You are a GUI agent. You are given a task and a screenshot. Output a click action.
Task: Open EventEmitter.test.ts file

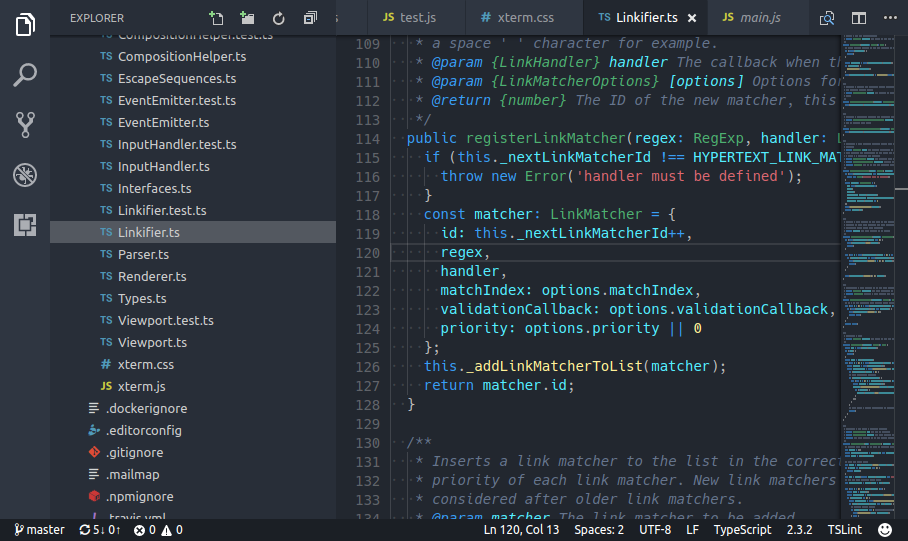(193, 100)
